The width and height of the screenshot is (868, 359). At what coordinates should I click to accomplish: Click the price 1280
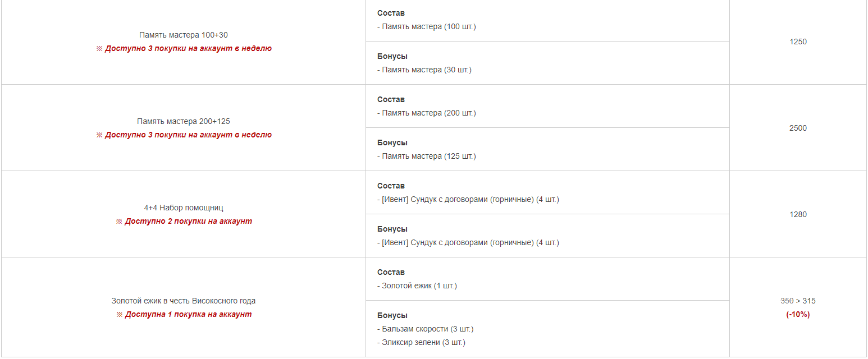tap(798, 214)
